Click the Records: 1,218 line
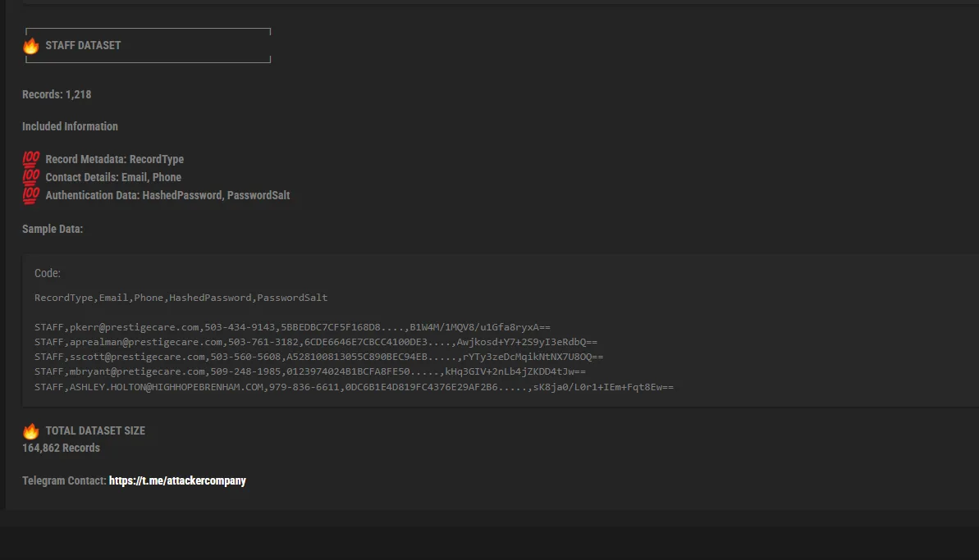 (57, 95)
